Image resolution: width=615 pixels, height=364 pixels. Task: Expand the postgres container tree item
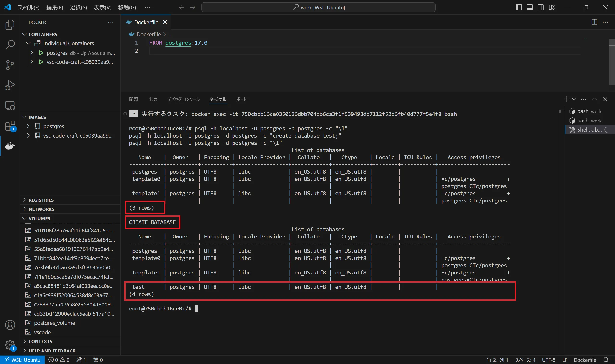click(x=32, y=53)
